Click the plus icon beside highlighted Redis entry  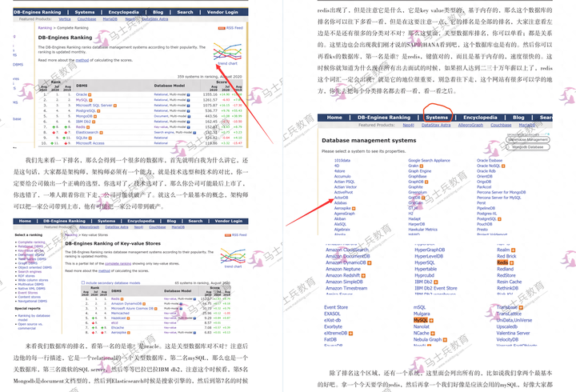pyautogui.click(x=511, y=262)
